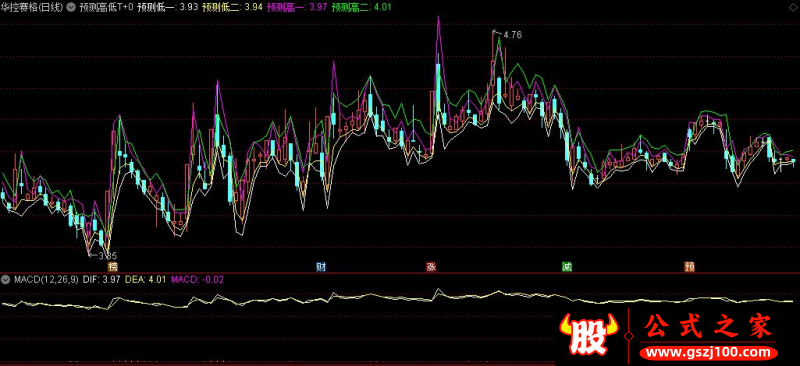Select the 预测高二 green line legend
The width and height of the screenshot is (800, 366).
pyautogui.click(x=361, y=8)
